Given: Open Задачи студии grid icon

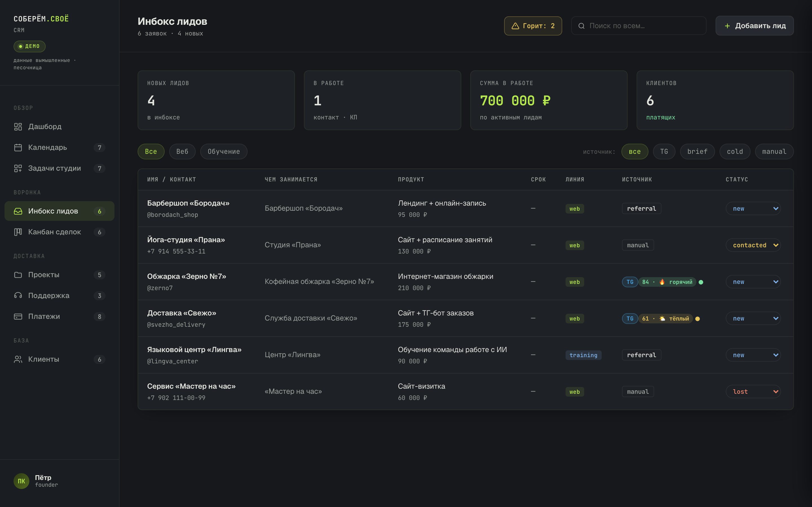Looking at the screenshot, I should click(x=18, y=168).
